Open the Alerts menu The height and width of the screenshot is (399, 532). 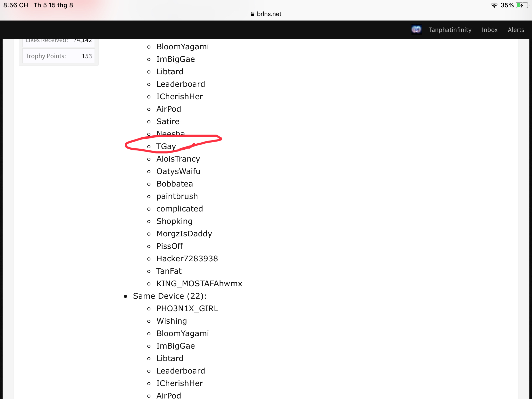516,30
